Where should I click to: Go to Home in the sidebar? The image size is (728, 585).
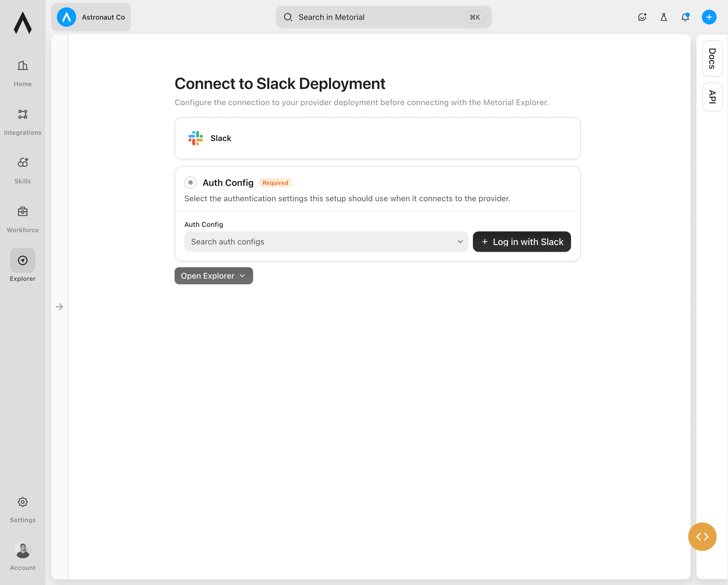[x=23, y=73]
